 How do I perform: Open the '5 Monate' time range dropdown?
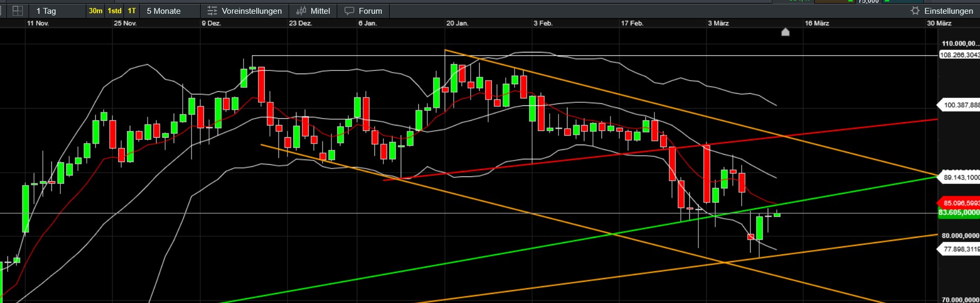[169, 11]
